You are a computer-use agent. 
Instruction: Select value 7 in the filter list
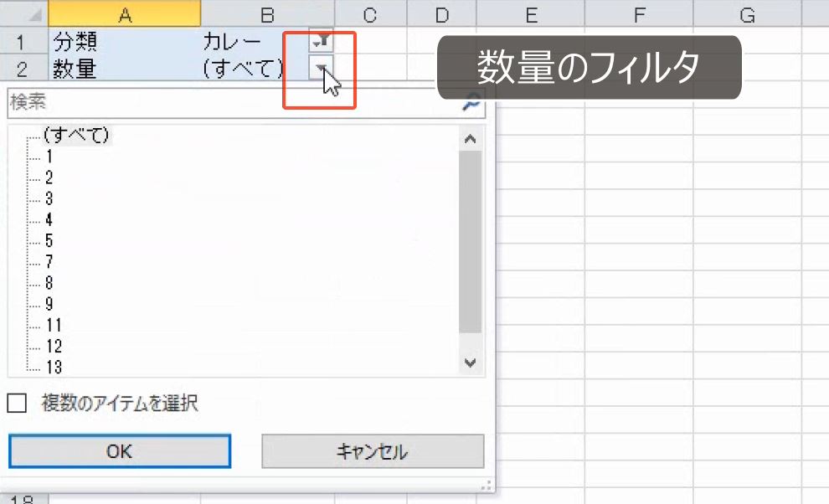pos(49,261)
